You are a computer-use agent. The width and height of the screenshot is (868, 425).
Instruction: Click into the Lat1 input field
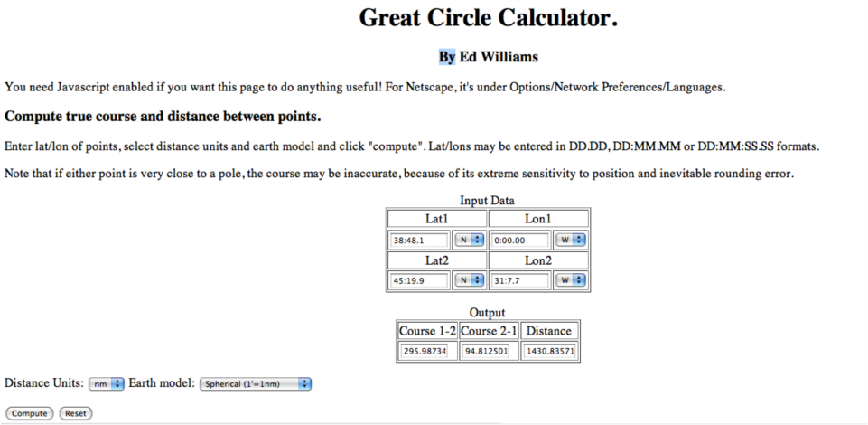click(x=419, y=241)
